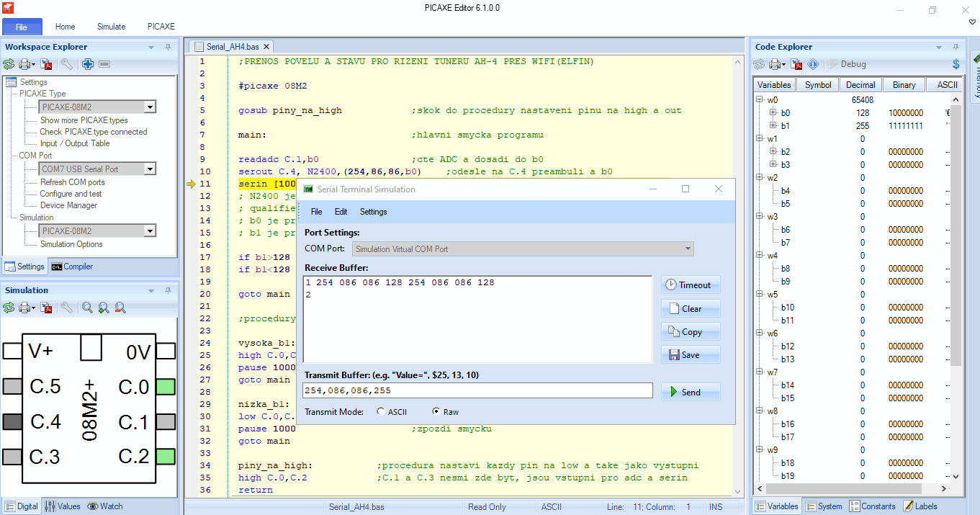980x515 pixels.
Task: Select Raw transmit mode
Action: click(436, 412)
